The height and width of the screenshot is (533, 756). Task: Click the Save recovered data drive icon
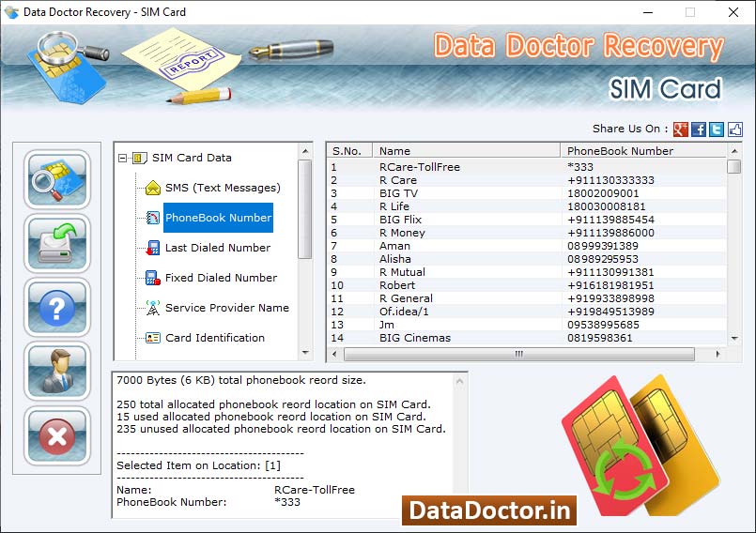pos(57,243)
